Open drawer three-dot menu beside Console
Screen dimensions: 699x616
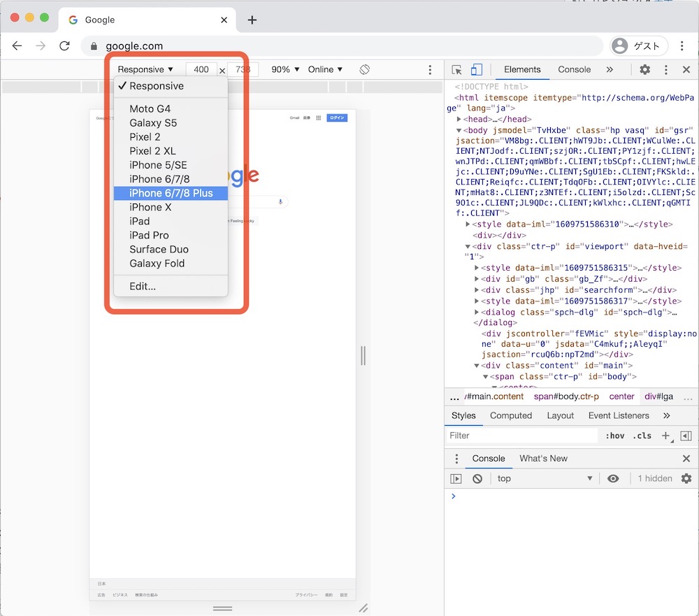point(456,459)
